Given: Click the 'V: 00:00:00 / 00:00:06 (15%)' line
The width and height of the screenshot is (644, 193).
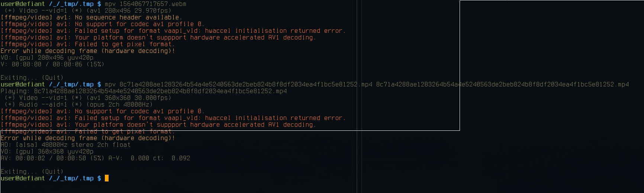Looking at the screenshot, I should pyautogui.click(x=52, y=64).
